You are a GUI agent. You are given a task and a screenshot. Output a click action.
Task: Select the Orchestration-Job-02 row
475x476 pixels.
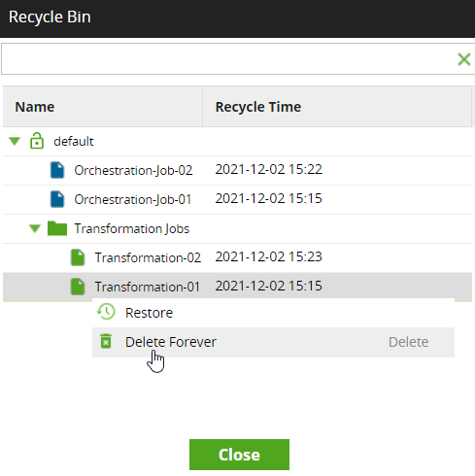(237, 170)
